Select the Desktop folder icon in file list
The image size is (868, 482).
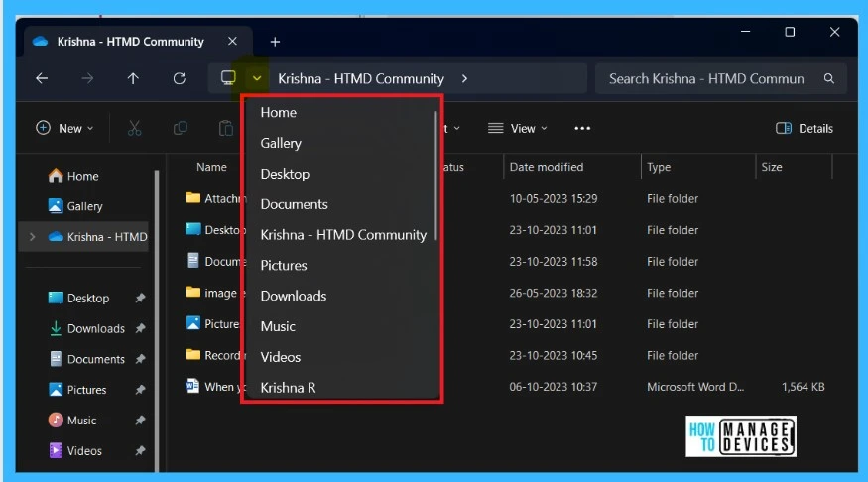pyautogui.click(x=193, y=228)
